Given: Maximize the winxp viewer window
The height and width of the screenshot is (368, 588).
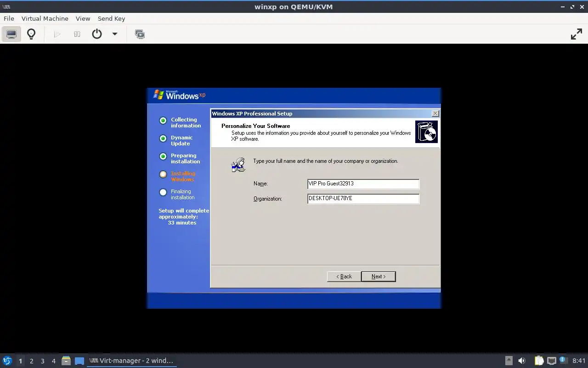Looking at the screenshot, I should pyautogui.click(x=572, y=7).
